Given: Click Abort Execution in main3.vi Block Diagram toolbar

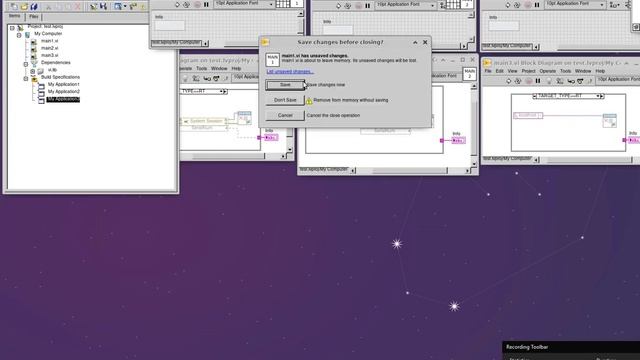Looking at the screenshot, I should click(x=529, y=81).
